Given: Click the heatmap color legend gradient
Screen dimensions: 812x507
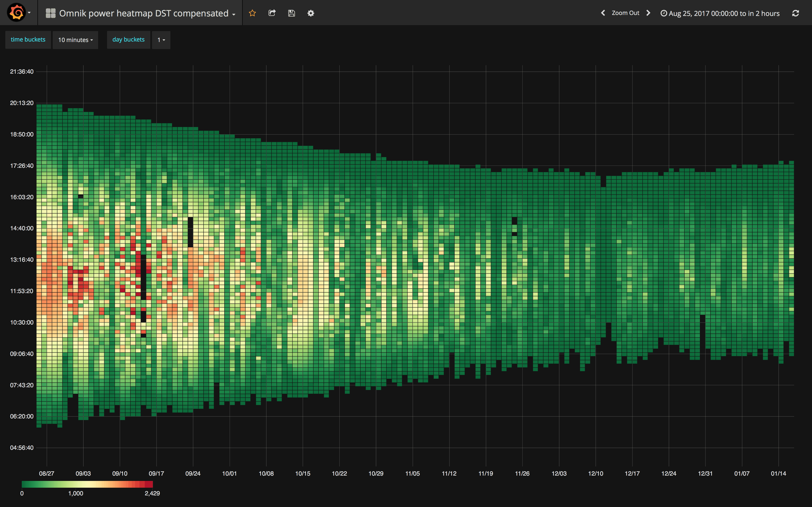Looking at the screenshot, I should tap(87, 484).
